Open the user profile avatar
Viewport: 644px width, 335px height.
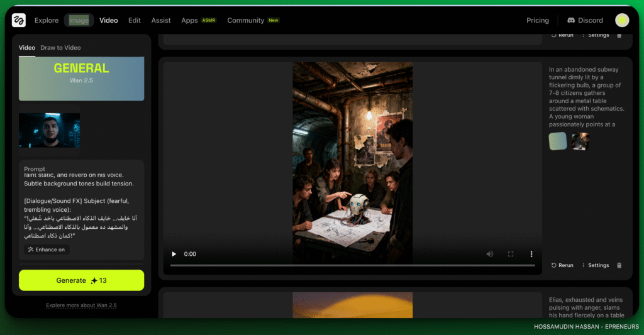click(x=622, y=20)
